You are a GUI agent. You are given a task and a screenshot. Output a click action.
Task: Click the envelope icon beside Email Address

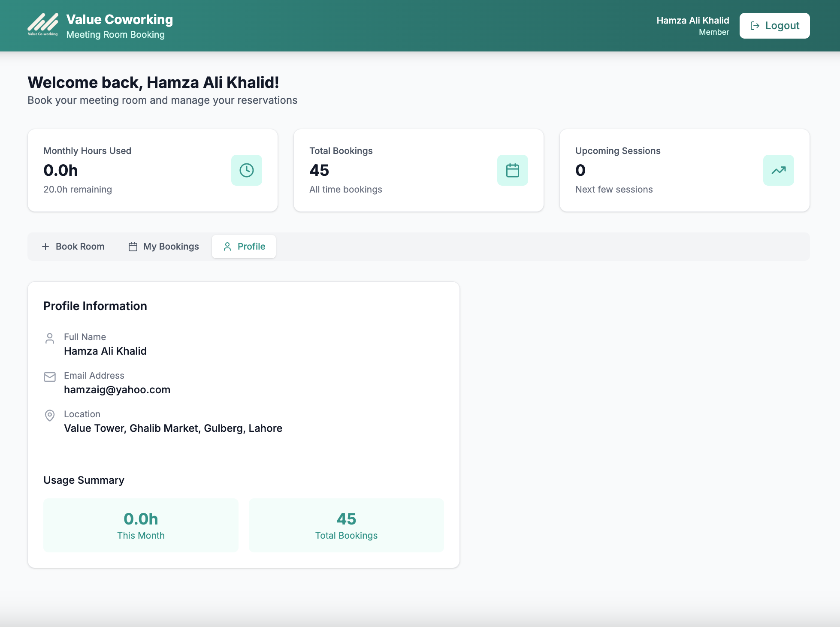[x=50, y=377]
